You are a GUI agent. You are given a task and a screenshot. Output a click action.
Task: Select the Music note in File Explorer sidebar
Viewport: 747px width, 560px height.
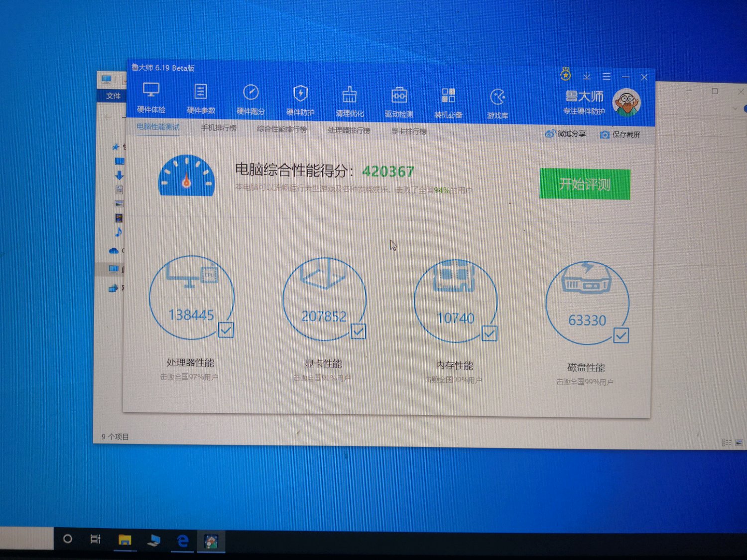coord(119,232)
